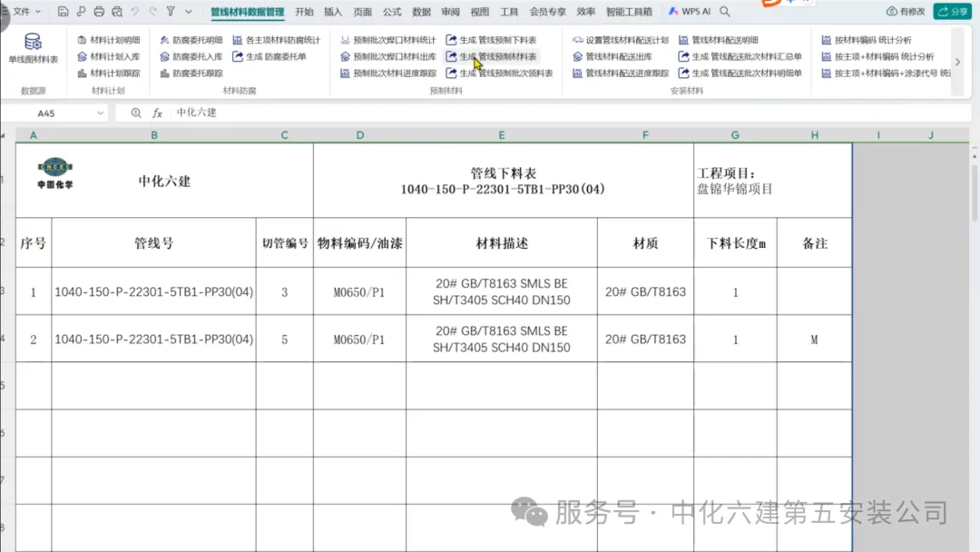Image resolution: width=980 pixels, height=552 pixels.
Task: Click the 管线下料表 title cell
Action: pyautogui.click(x=503, y=181)
